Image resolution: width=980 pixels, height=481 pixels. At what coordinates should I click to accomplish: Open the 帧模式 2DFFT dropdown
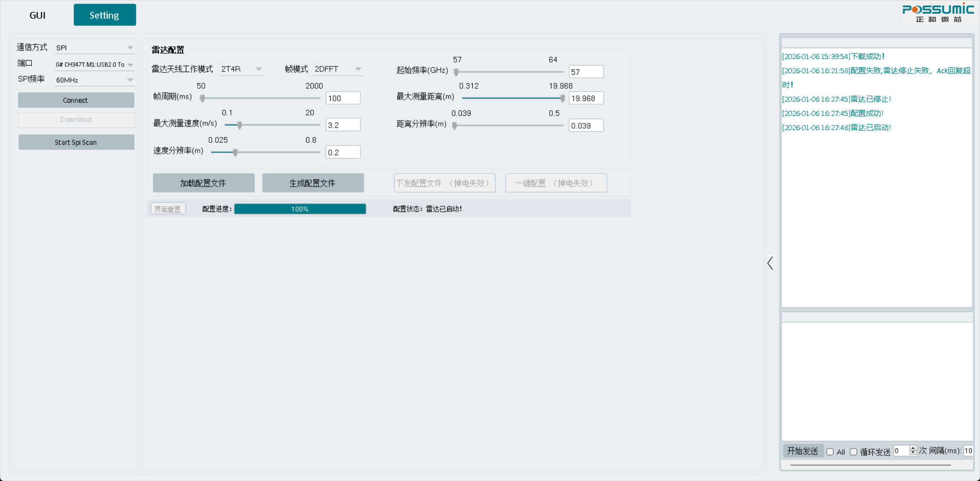point(338,69)
